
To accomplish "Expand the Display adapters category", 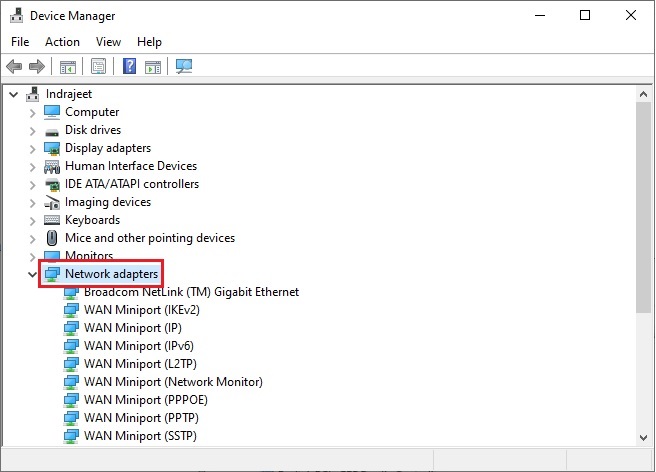I will (33, 149).
